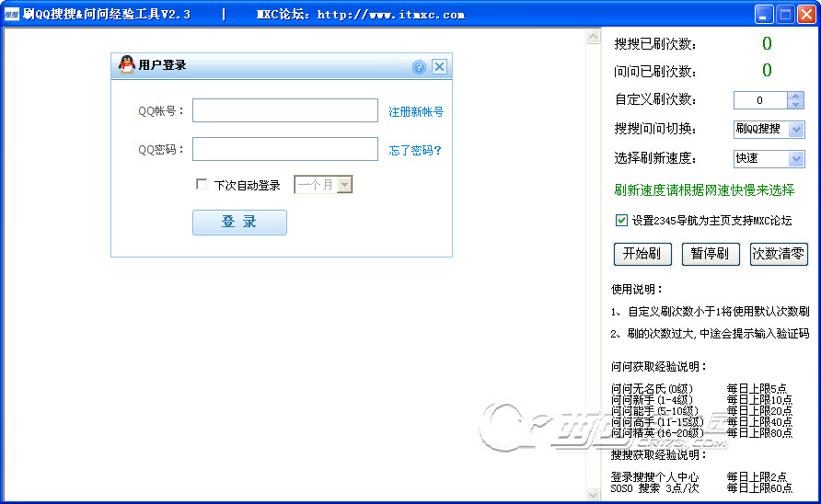Image resolution: width=821 pixels, height=504 pixels.
Task: Click the QQ penguin icon in login dialog
Action: coord(126,64)
